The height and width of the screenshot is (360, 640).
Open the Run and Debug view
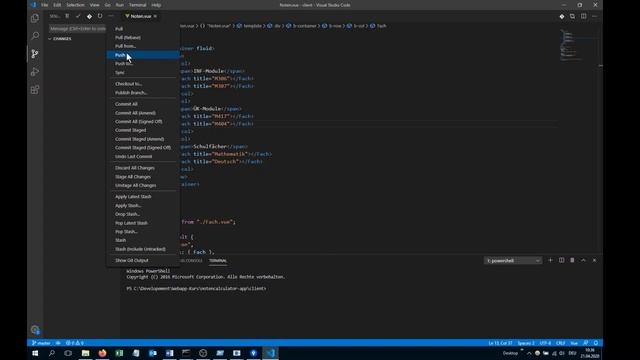pos(35,72)
